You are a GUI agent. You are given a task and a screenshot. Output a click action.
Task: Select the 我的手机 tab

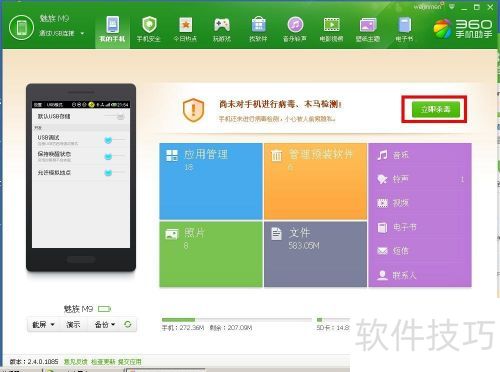(x=112, y=29)
